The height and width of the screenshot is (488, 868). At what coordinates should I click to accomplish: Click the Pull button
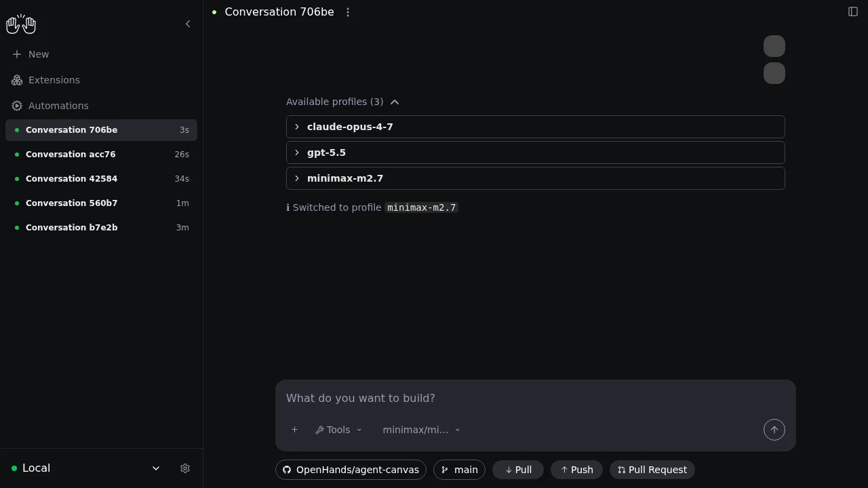518,470
